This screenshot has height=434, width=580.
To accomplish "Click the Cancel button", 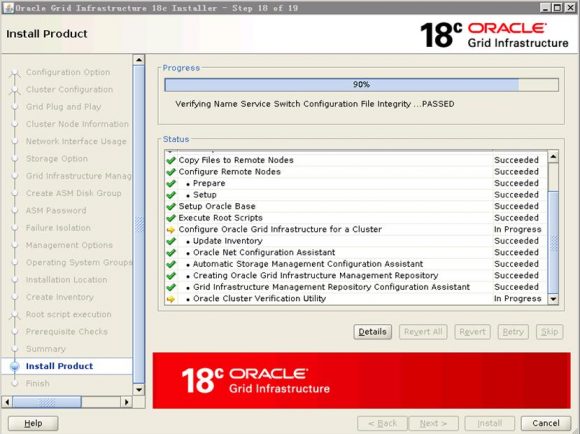I will 546,423.
